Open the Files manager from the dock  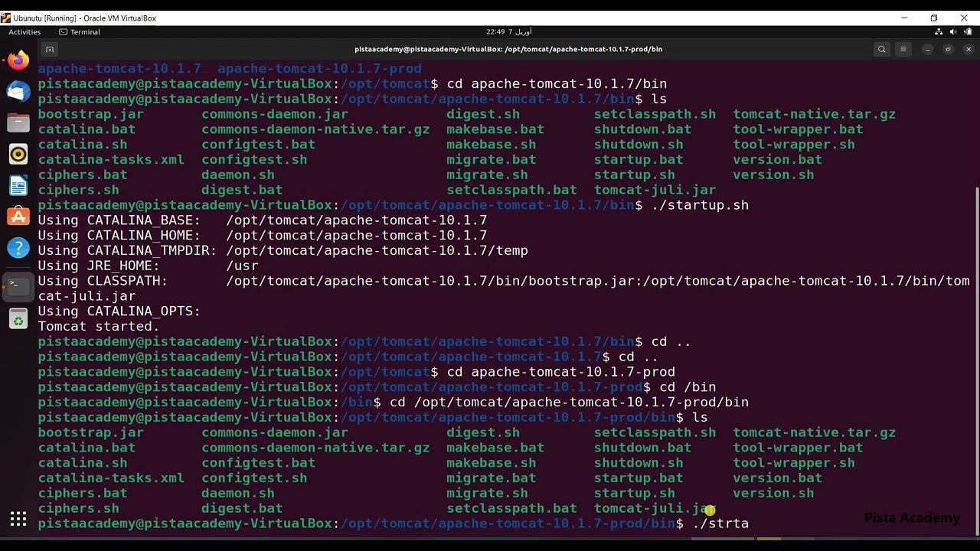[18, 123]
